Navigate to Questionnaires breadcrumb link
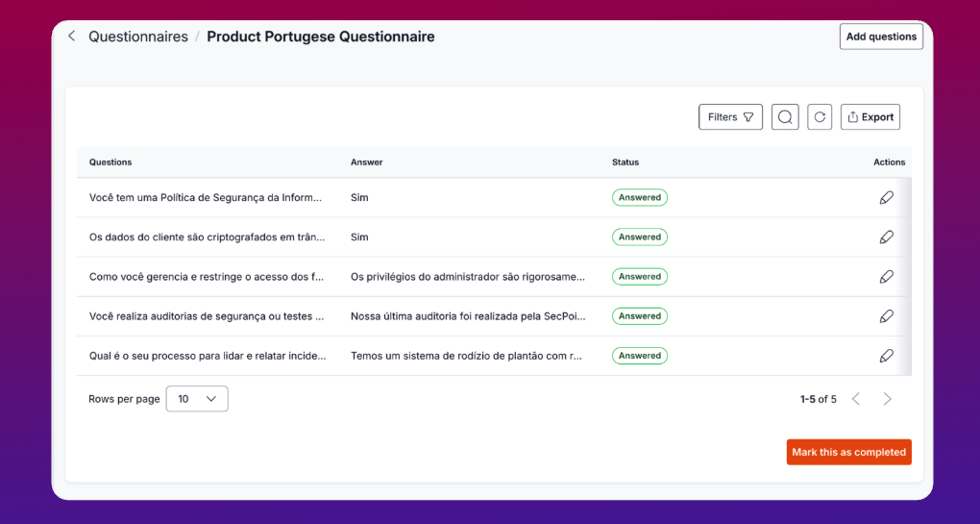This screenshot has width=980, height=524. [138, 37]
